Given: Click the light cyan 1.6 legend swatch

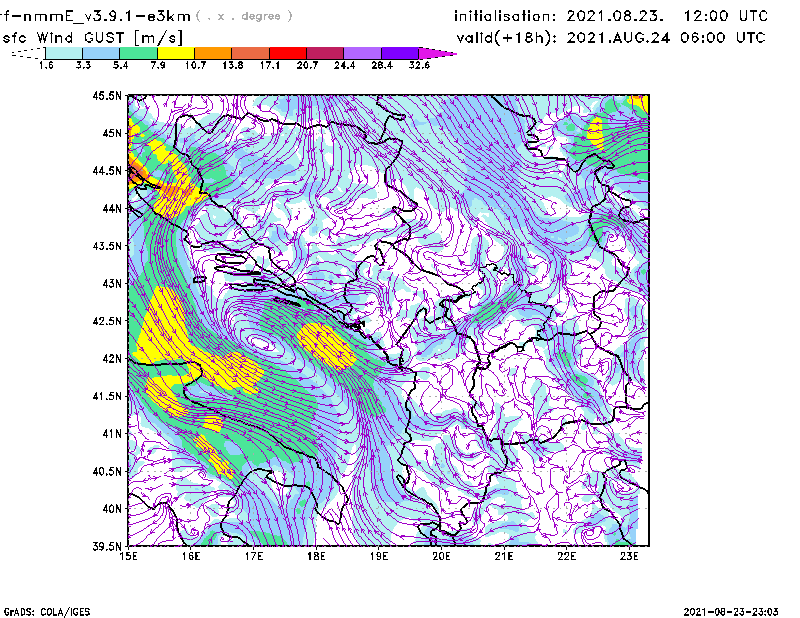Looking at the screenshot, I should pos(64,53).
